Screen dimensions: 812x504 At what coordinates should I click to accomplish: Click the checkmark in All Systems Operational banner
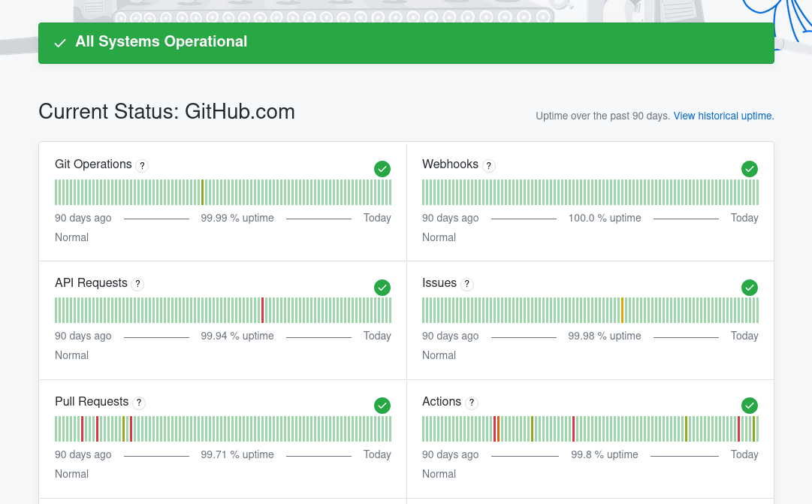tap(60, 43)
